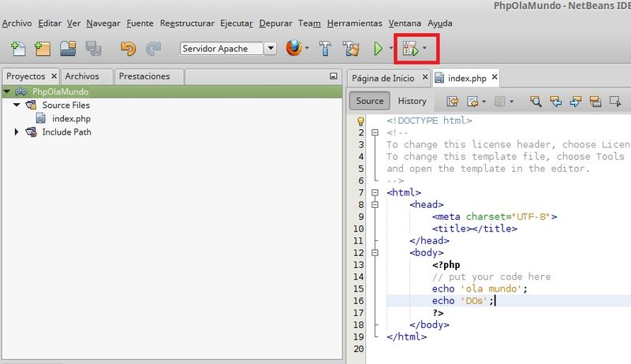The width and height of the screenshot is (631, 364).
Task: Open the Editar menu
Action: pyautogui.click(x=50, y=24)
